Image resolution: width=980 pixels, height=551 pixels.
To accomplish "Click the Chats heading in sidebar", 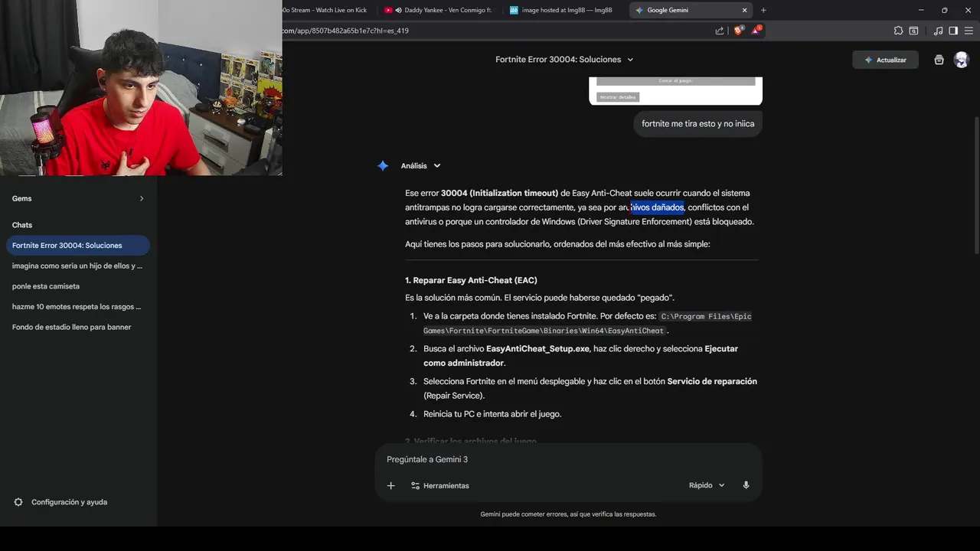I will point(22,225).
